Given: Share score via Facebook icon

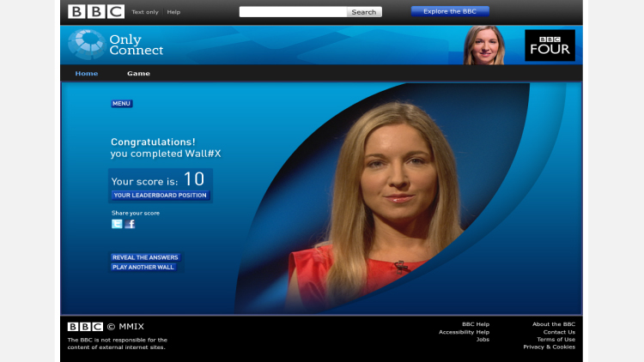Looking at the screenshot, I should (x=131, y=224).
